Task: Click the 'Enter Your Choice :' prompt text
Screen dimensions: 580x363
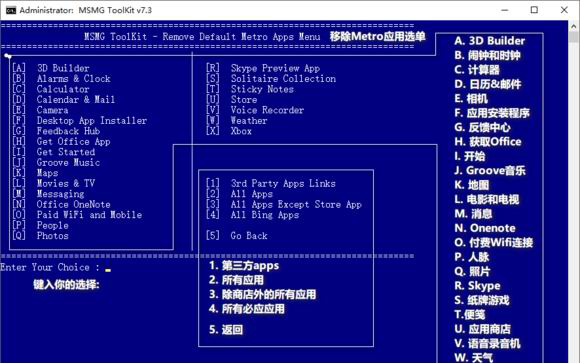Action: 50,267
